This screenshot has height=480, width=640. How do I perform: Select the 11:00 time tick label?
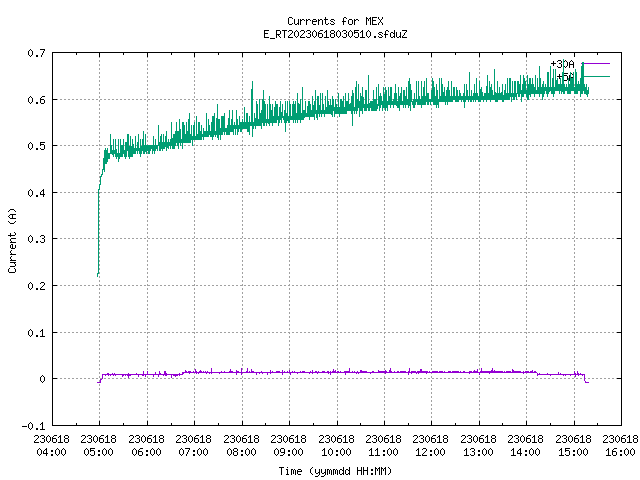coord(383,452)
